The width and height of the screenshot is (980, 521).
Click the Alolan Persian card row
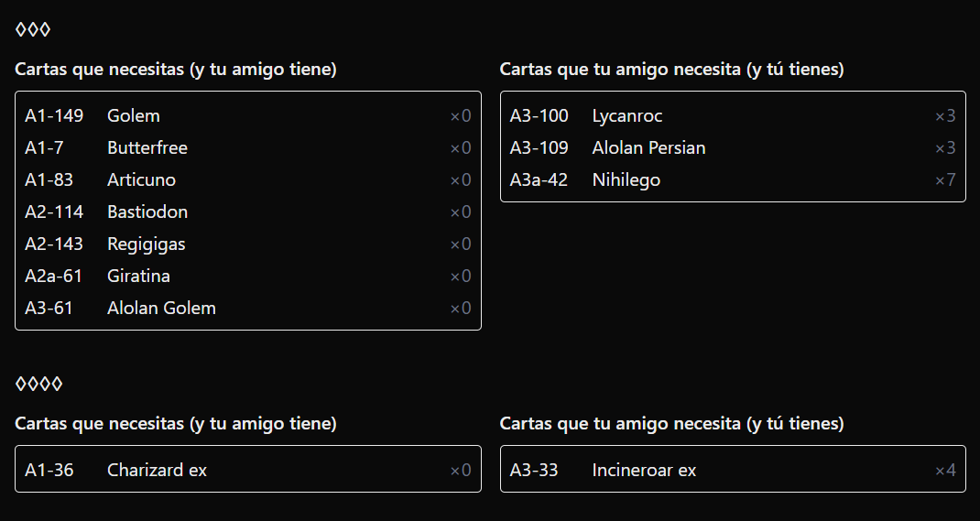tap(733, 148)
